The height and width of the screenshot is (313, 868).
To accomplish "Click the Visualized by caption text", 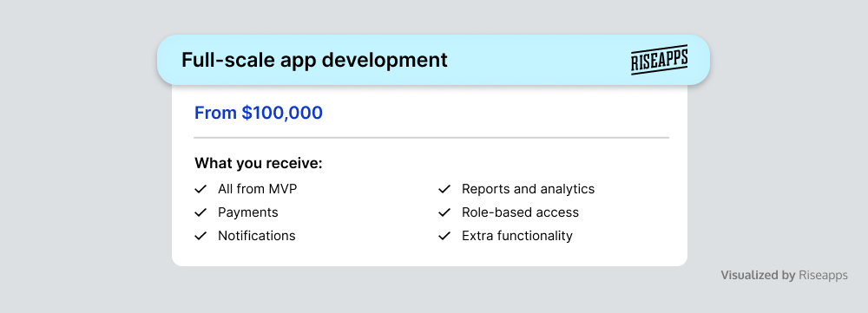I will point(758,276).
